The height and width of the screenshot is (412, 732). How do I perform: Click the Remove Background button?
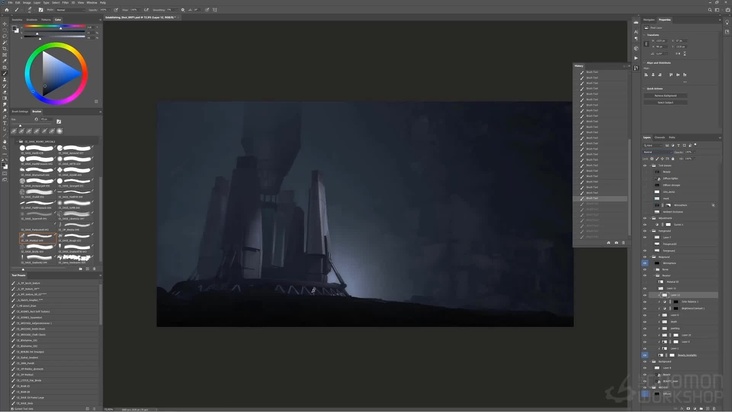click(x=665, y=96)
